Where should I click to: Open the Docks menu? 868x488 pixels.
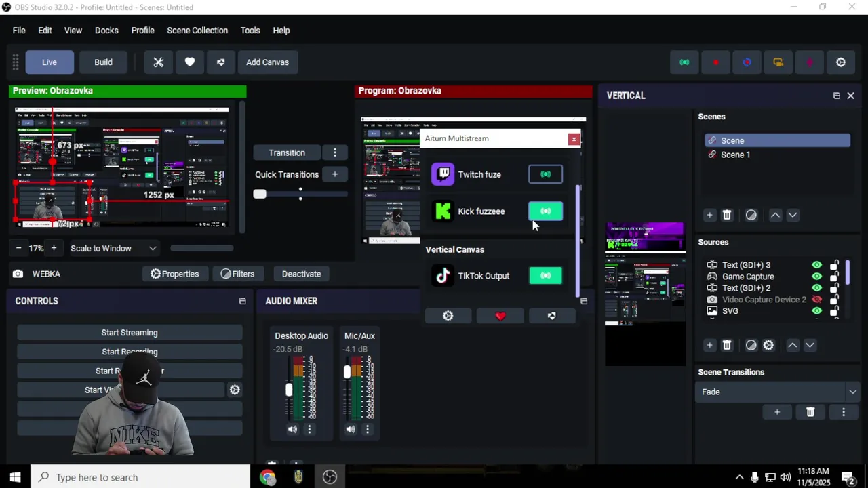pos(106,30)
